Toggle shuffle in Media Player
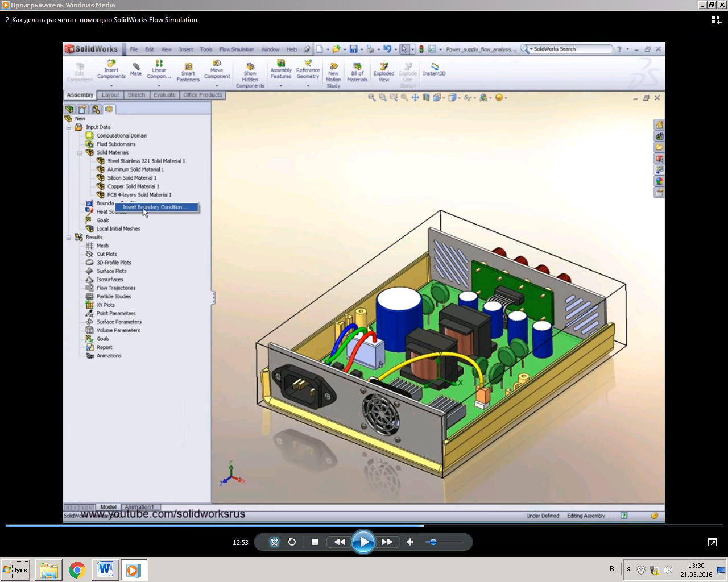 pos(275,542)
